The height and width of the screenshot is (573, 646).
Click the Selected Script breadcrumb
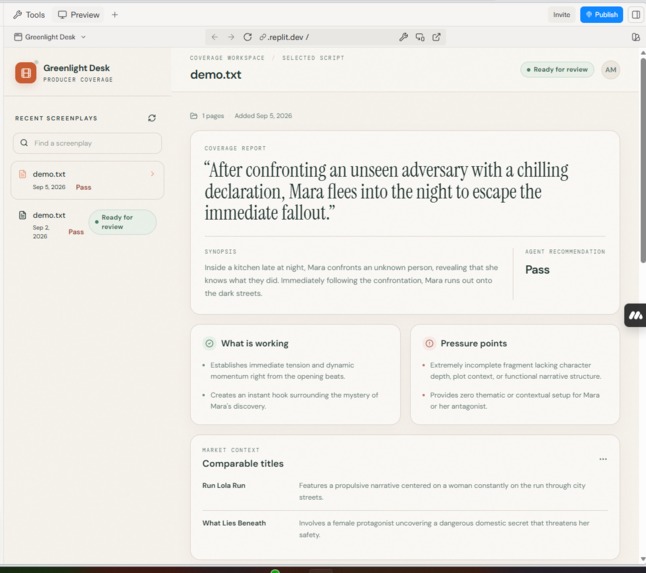click(313, 58)
